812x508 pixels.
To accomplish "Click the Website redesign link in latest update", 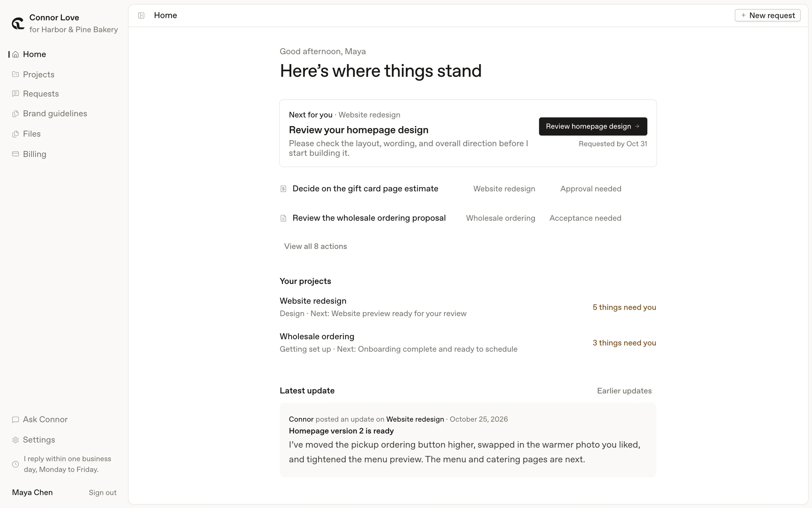I will [x=415, y=419].
